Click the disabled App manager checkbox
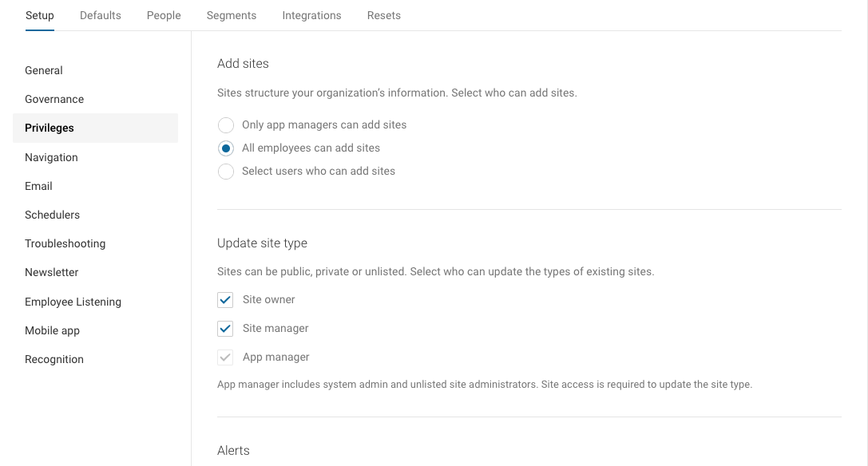The width and height of the screenshot is (868, 466). pos(225,357)
